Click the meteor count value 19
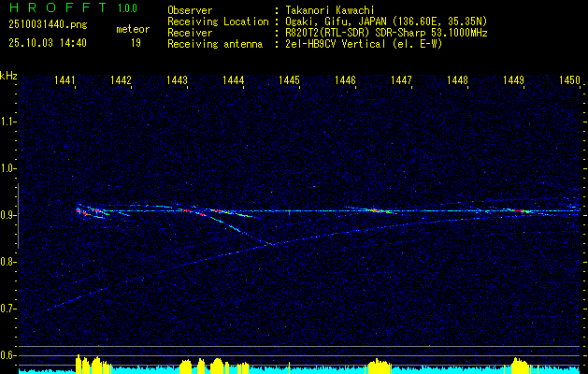The height and width of the screenshot is (374, 588). tap(136, 43)
